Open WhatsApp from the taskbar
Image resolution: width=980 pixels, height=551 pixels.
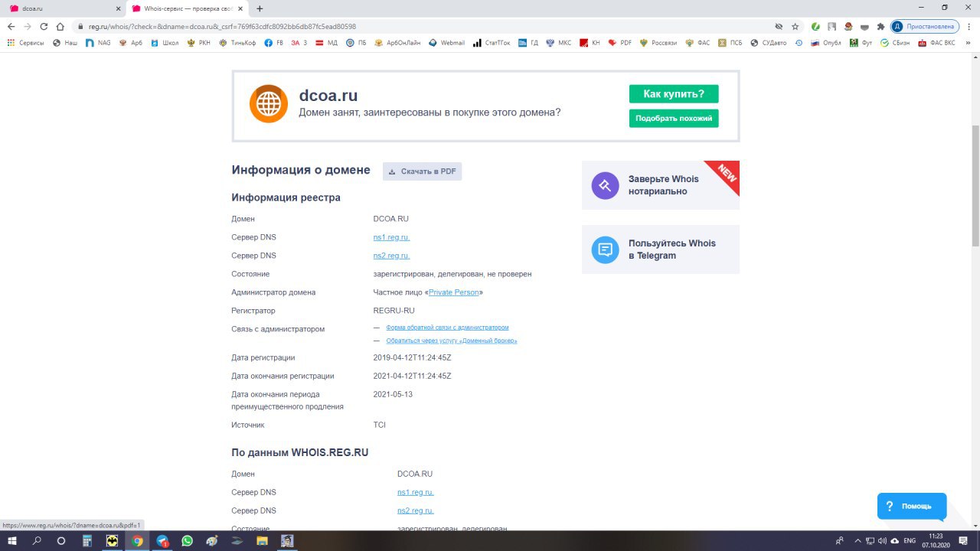tap(188, 540)
